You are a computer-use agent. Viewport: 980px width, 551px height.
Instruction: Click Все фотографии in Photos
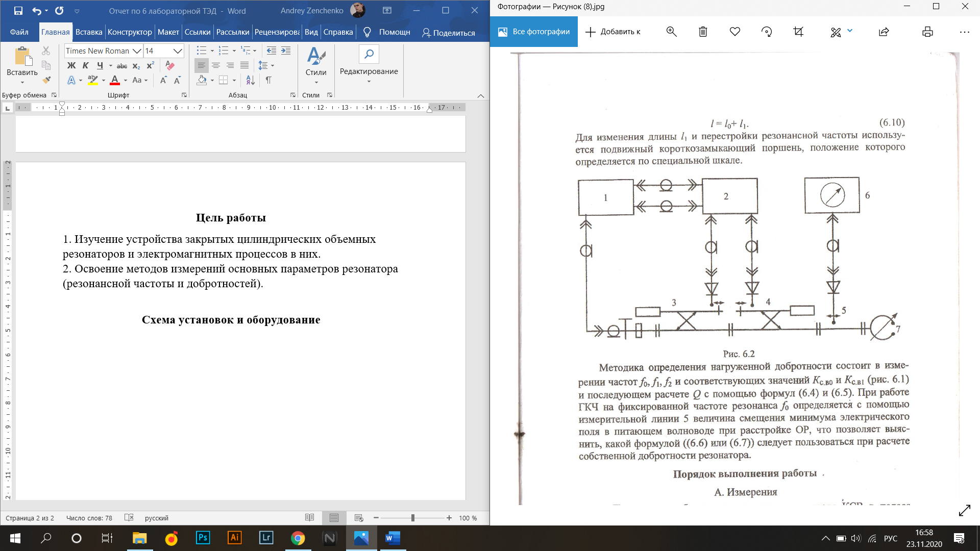point(534,32)
